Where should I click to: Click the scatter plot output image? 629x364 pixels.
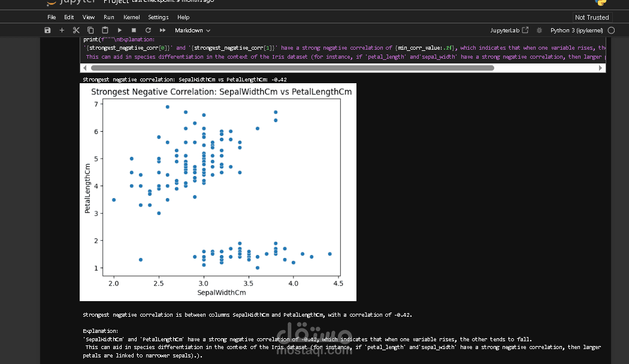tap(218, 192)
